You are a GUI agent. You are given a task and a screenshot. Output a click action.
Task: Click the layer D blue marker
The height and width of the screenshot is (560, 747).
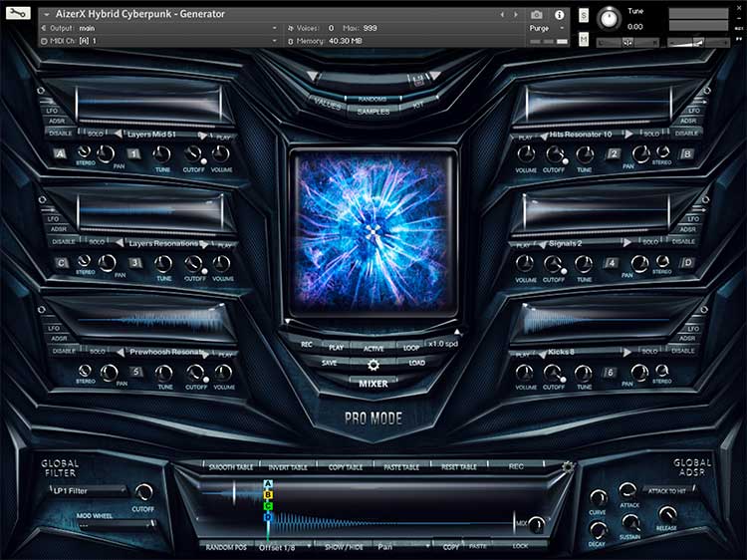tap(268, 517)
